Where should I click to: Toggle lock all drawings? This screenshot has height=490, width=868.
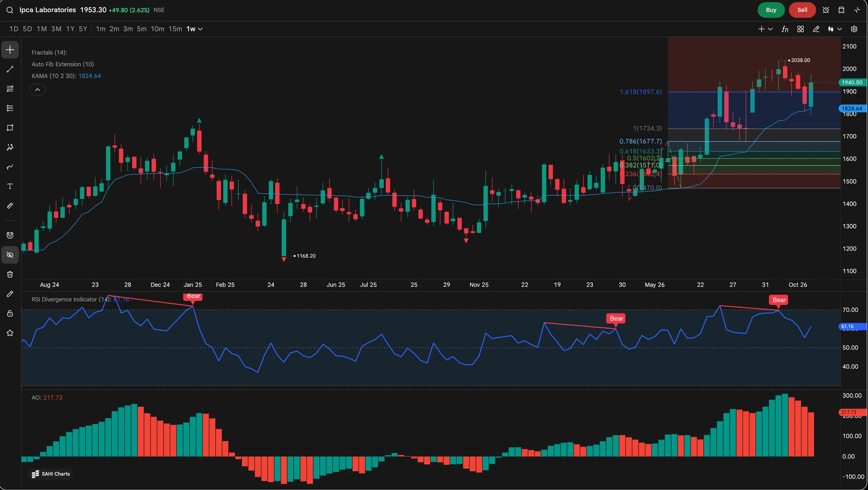tap(10, 314)
